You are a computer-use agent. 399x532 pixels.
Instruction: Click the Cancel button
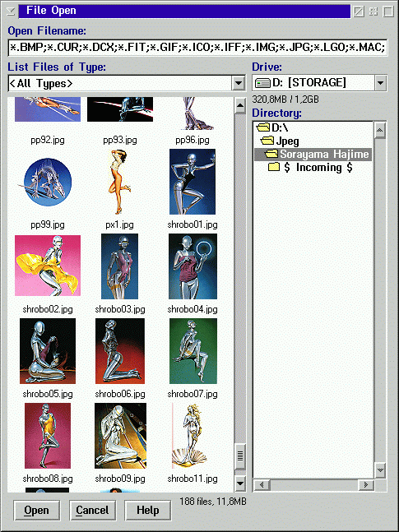[x=92, y=510]
